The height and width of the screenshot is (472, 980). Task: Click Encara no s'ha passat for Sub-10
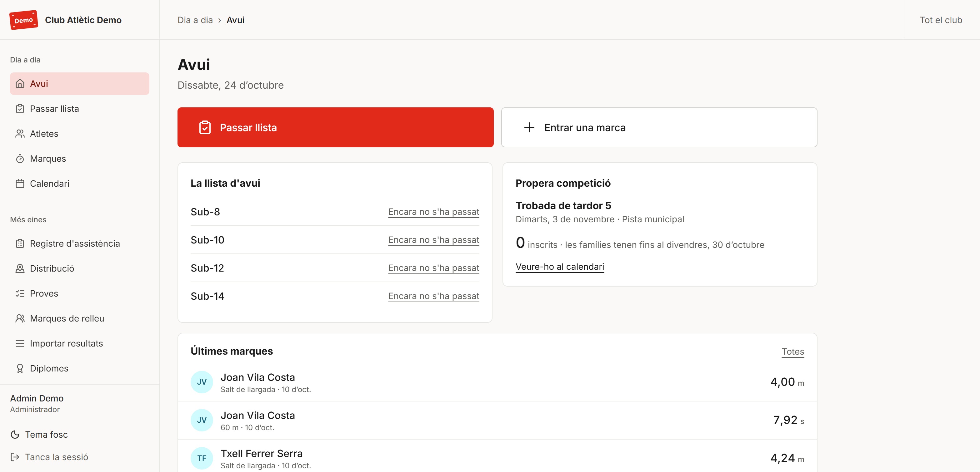(x=434, y=240)
